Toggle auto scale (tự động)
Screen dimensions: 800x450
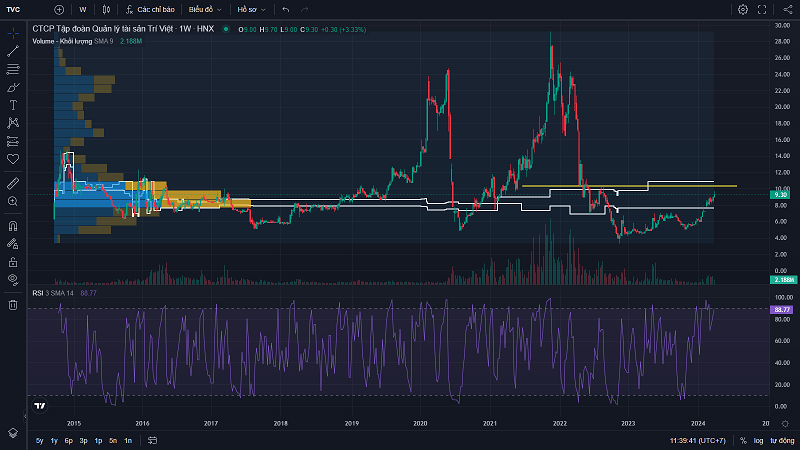coord(782,440)
